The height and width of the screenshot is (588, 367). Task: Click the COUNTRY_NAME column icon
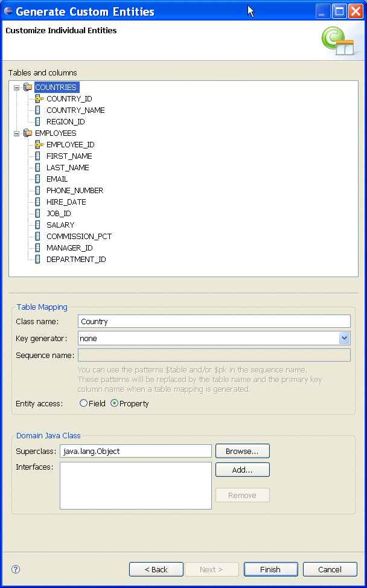pos(37,110)
